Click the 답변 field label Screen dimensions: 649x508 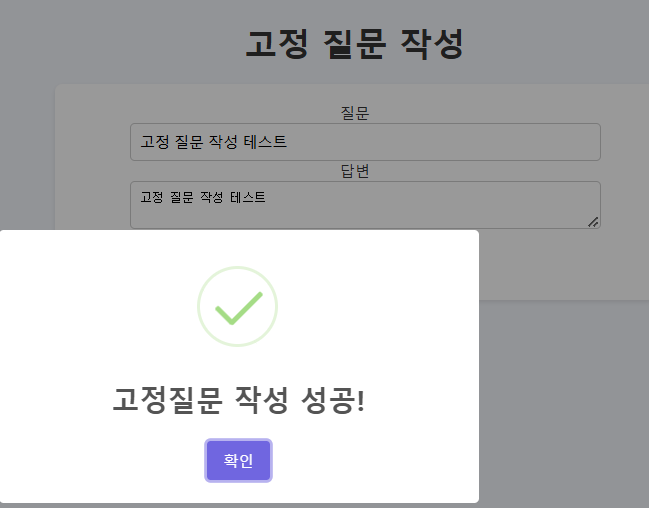pyautogui.click(x=355, y=171)
